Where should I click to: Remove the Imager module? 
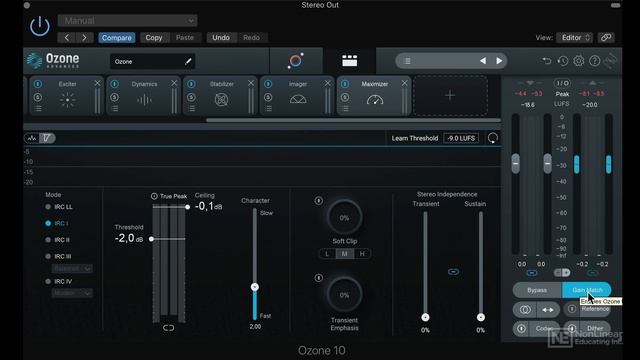point(327,83)
